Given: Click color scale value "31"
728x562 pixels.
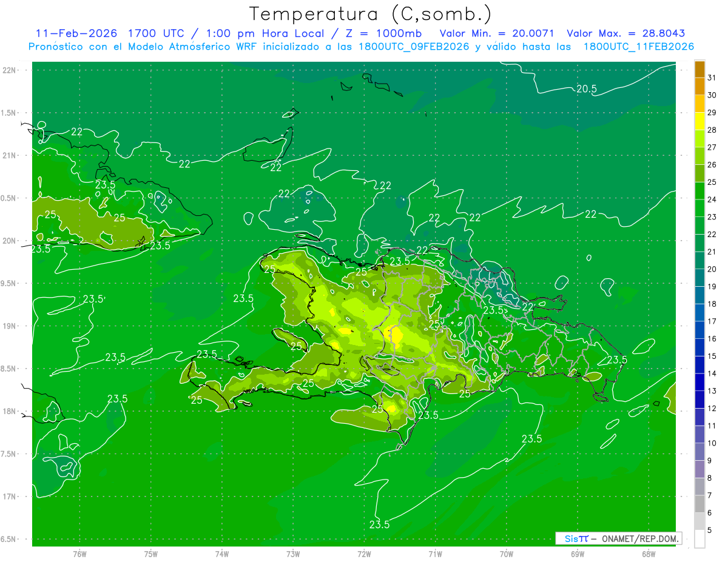Looking at the screenshot, I should tap(712, 78).
